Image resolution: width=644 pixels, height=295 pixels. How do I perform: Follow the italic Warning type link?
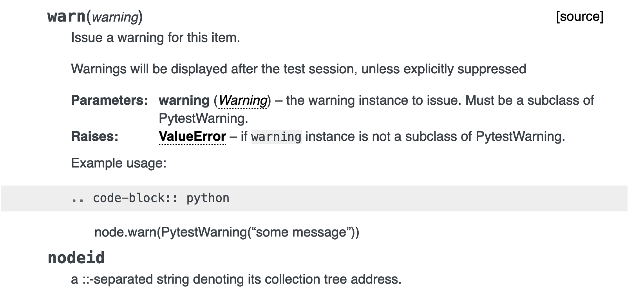tap(242, 100)
